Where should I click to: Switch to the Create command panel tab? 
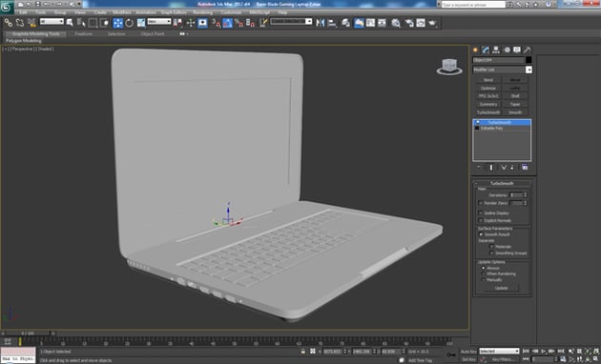click(x=476, y=50)
